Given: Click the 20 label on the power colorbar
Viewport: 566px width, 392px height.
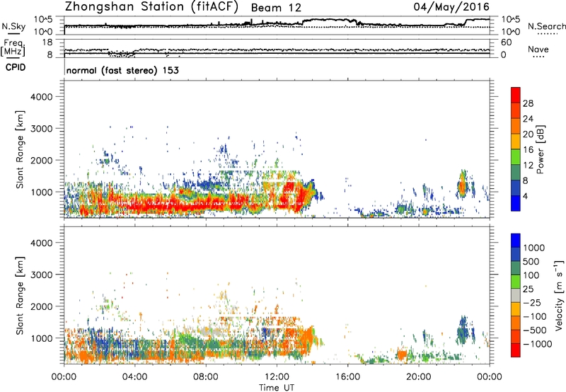Looking at the screenshot, I should point(528,134).
